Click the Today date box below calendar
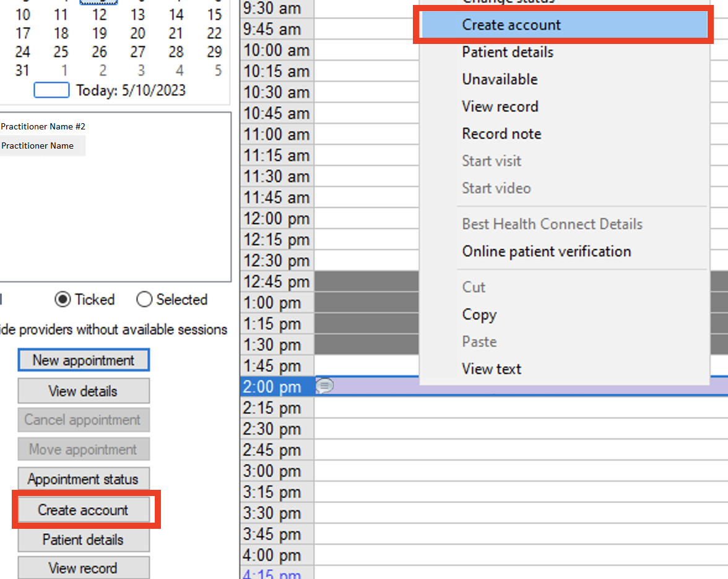The width and height of the screenshot is (728, 579). (x=51, y=90)
